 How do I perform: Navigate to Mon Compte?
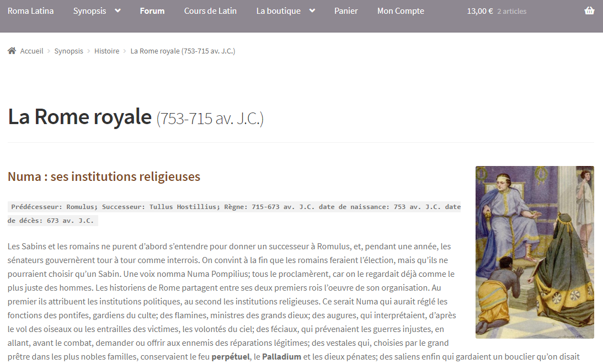click(401, 11)
